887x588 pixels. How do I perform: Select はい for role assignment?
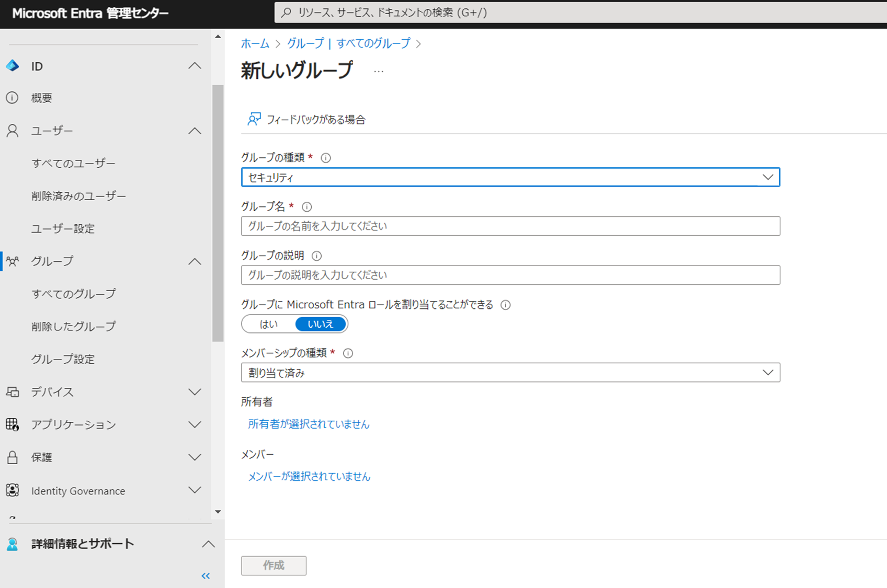[269, 324]
